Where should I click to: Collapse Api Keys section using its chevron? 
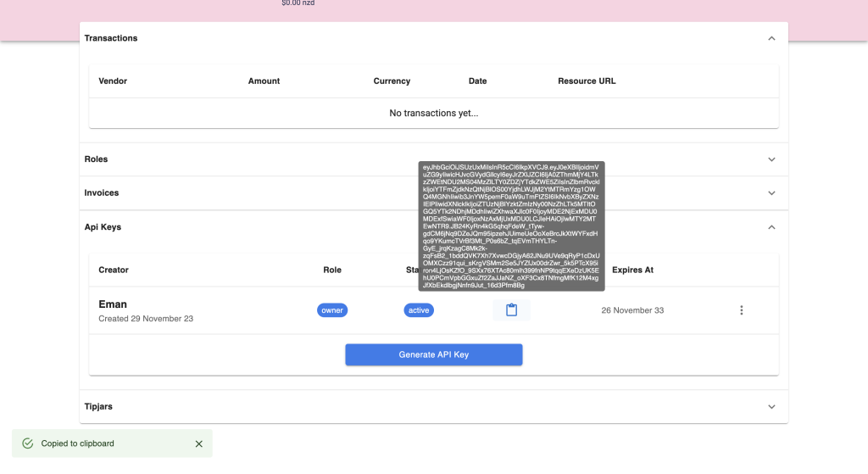coord(771,227)
